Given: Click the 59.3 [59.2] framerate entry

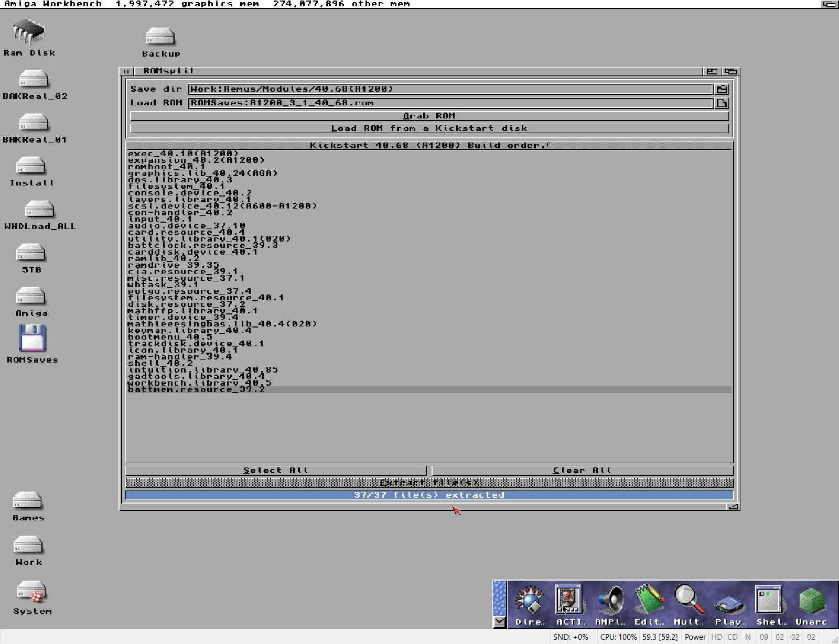Looking at the screenshot, I should pyautogui.click(x=660, y=637).
